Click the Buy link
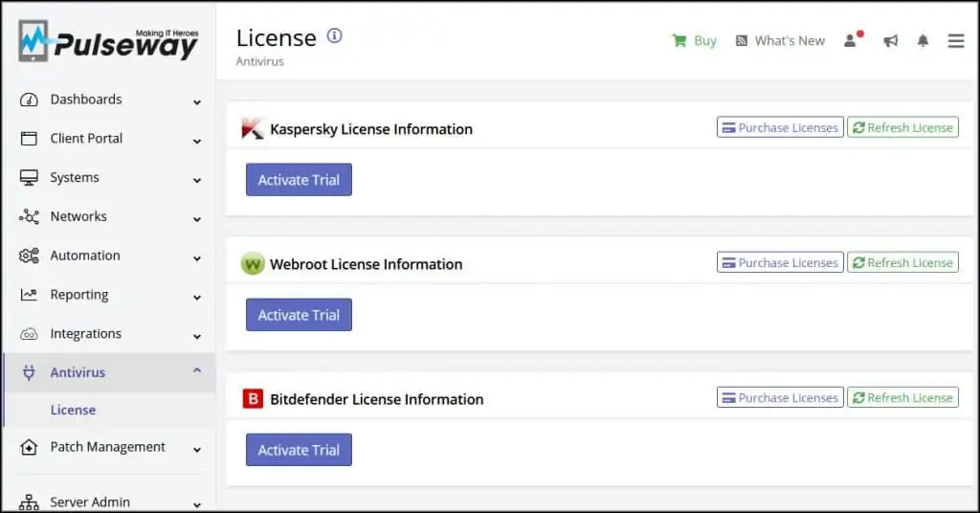Viewport: 980px width, 513px height. (705, 40)
